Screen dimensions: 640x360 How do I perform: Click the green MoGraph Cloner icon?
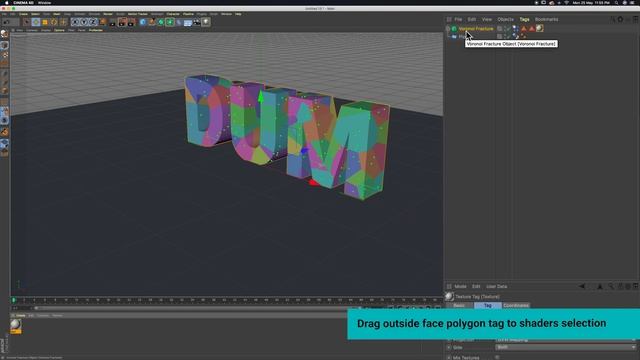pyautogui.click(x=170, y=22)
